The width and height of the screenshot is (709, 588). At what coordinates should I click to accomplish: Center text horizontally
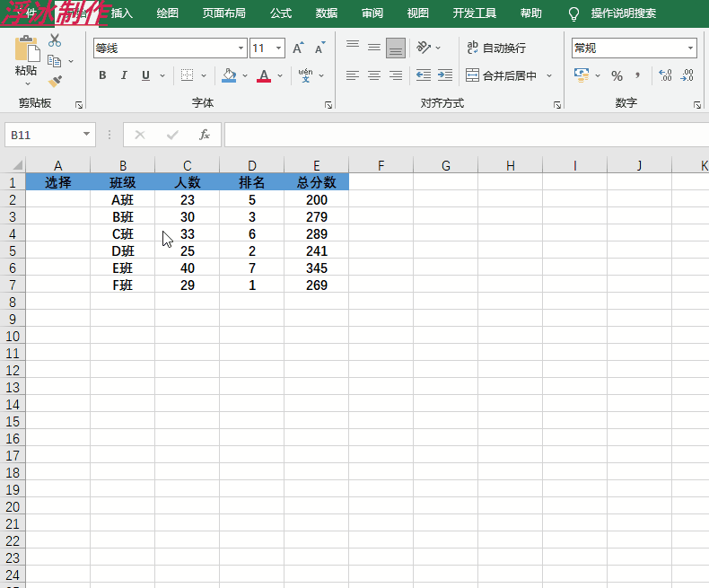374,75
